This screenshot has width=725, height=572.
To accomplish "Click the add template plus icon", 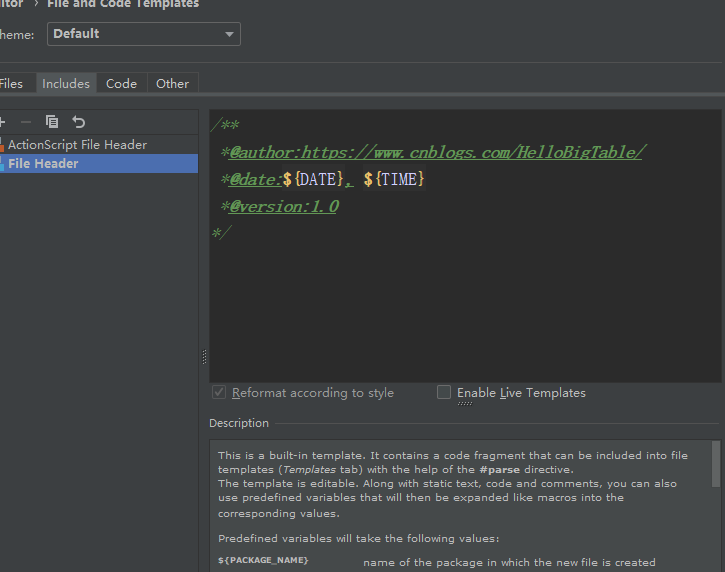I will point(2,122).
